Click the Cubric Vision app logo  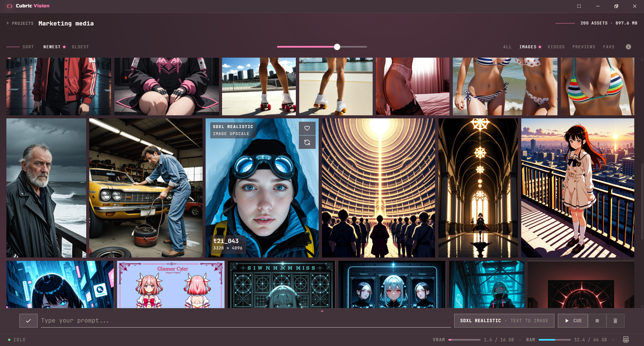[x=10, y=6]
